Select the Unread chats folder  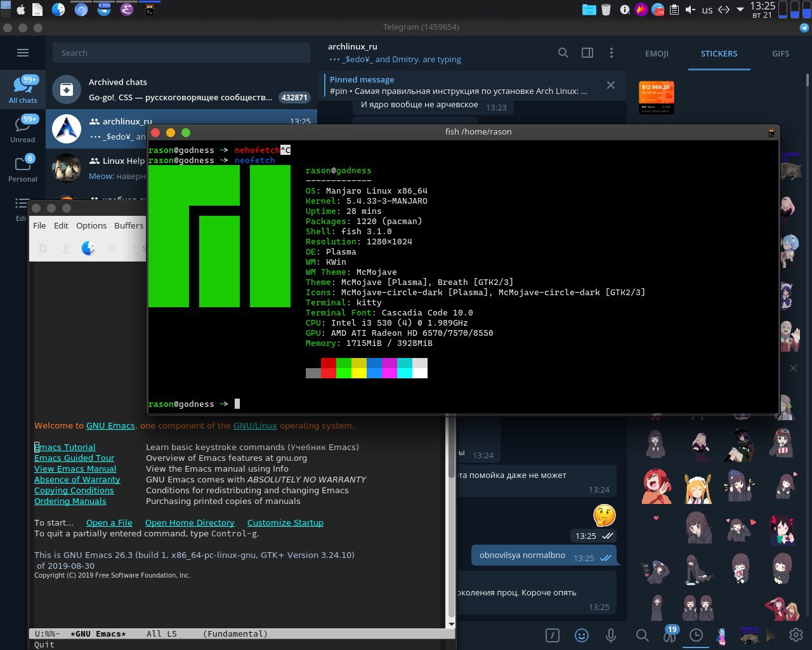(x=23, y=129)
